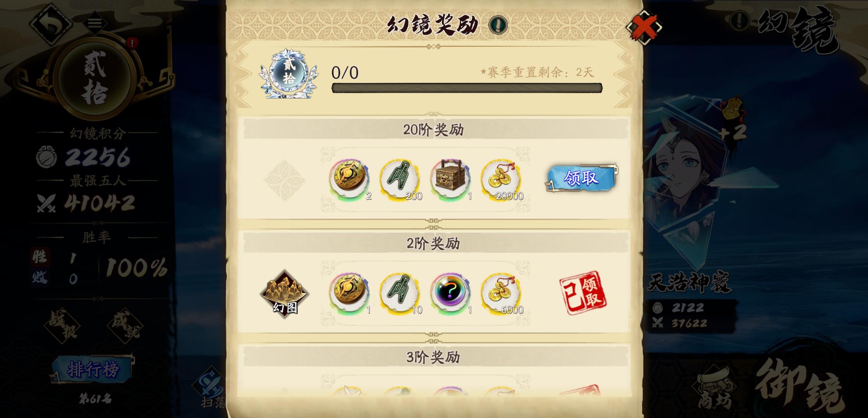Select the wooden treasure chest reward icon
Image resolution: width=868 pixels, height=418 pixels.
(x=451, y=178)
